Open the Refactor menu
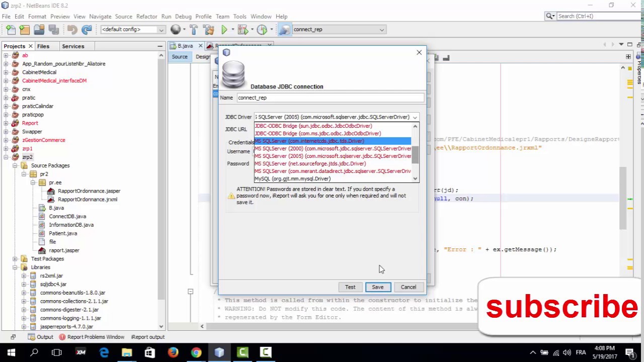Viewport: 644px width, 362px height. (146, 17)
